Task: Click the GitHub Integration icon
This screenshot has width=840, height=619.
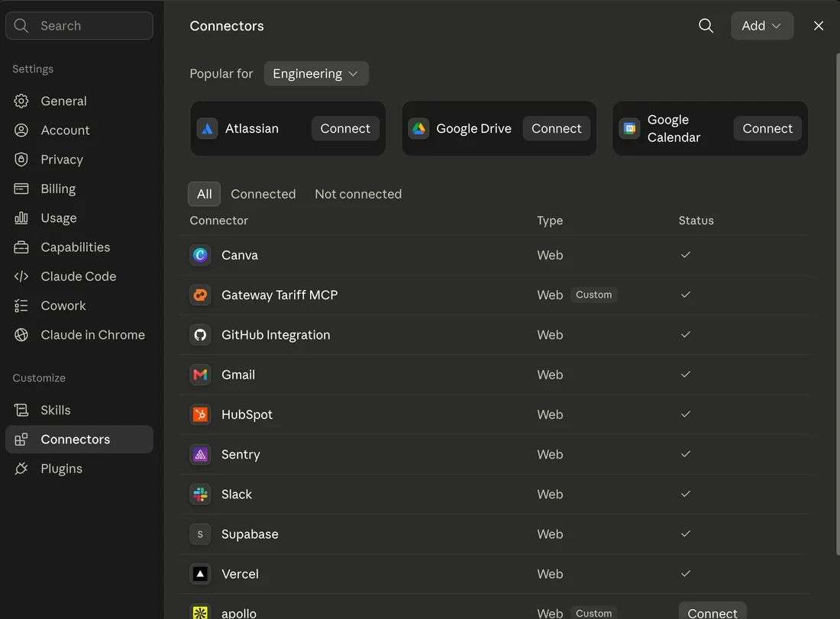Action: tap(200, 334)
